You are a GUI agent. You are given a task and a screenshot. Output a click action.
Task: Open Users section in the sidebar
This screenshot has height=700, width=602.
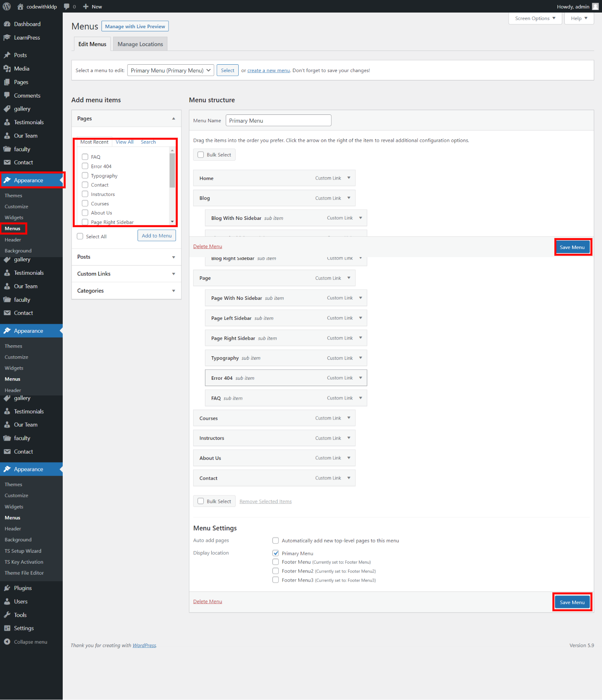pyautogui.click(x=21, y=601)
